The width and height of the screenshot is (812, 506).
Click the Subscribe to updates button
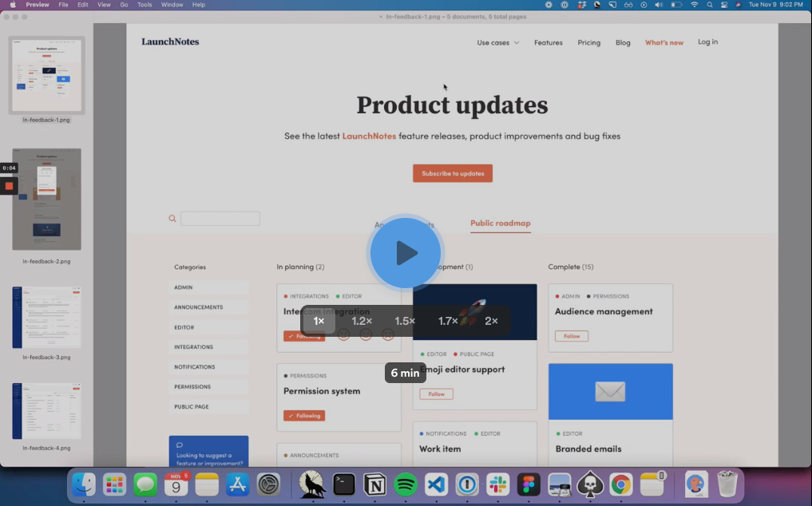[453, 173]
